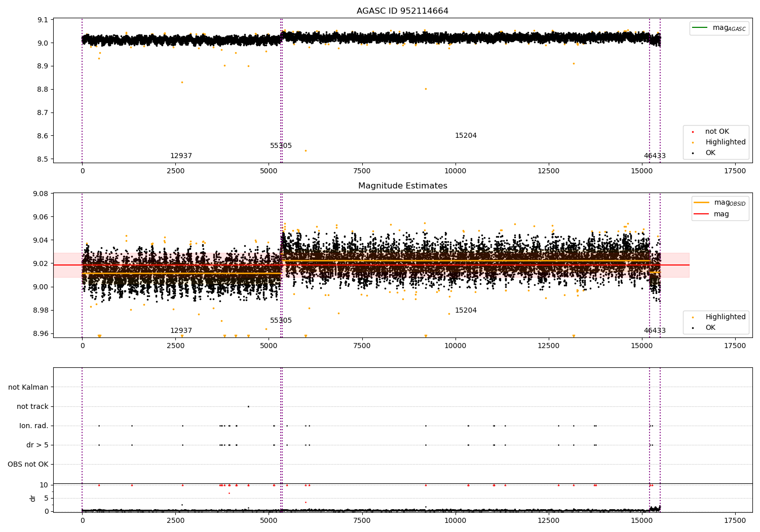Screen dimensions: 760x532
Task: Click OBSID label 12937 in the AGASC ID plot
Action: [181, 156]
